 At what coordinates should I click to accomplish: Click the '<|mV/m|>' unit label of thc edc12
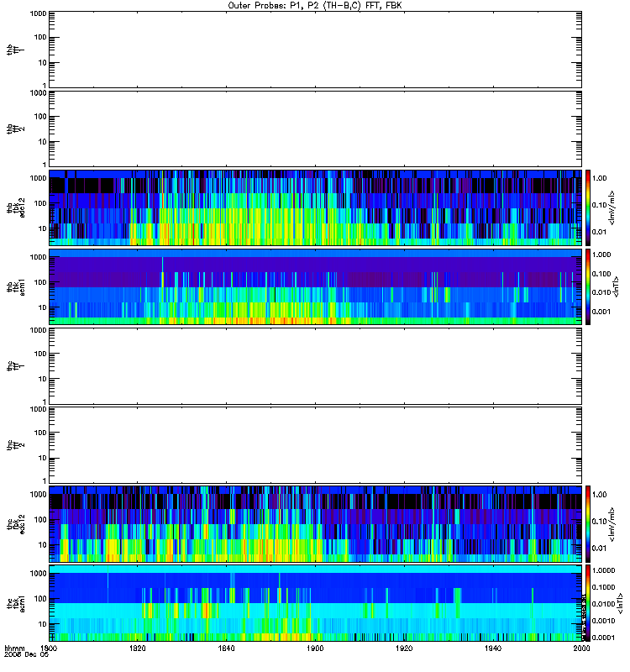[x=612, y=524]
